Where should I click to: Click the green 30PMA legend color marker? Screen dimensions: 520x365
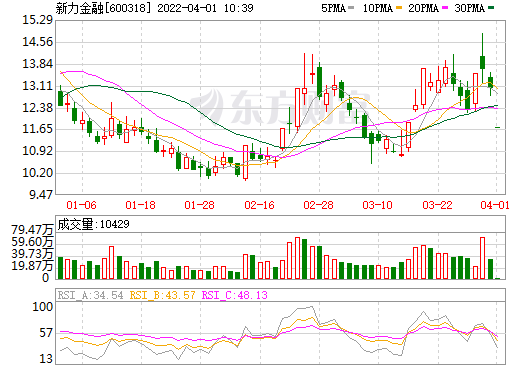490,8
